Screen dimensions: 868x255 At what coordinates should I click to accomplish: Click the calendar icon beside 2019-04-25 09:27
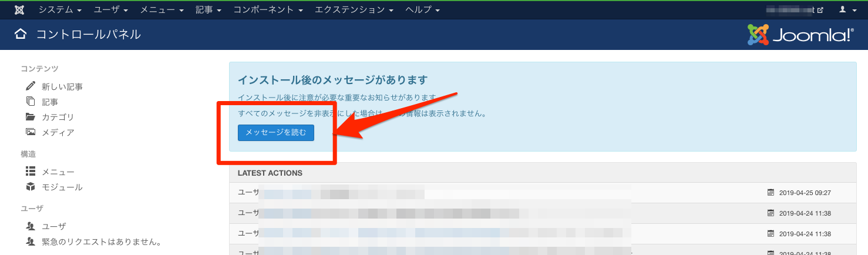point(771,193)
